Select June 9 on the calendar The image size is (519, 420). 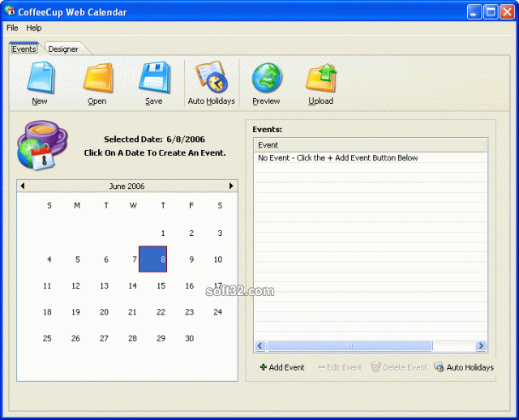point(191,259)
